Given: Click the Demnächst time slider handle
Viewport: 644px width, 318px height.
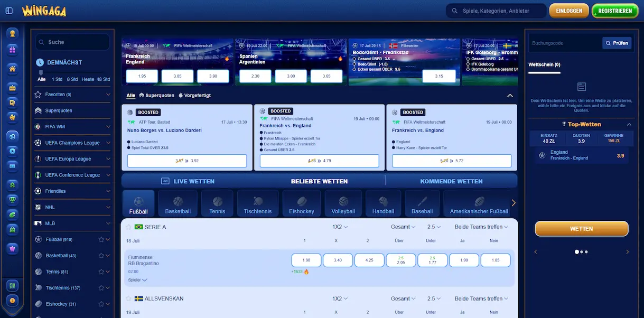Looking at the screenshot, I should tap(41, 72).
